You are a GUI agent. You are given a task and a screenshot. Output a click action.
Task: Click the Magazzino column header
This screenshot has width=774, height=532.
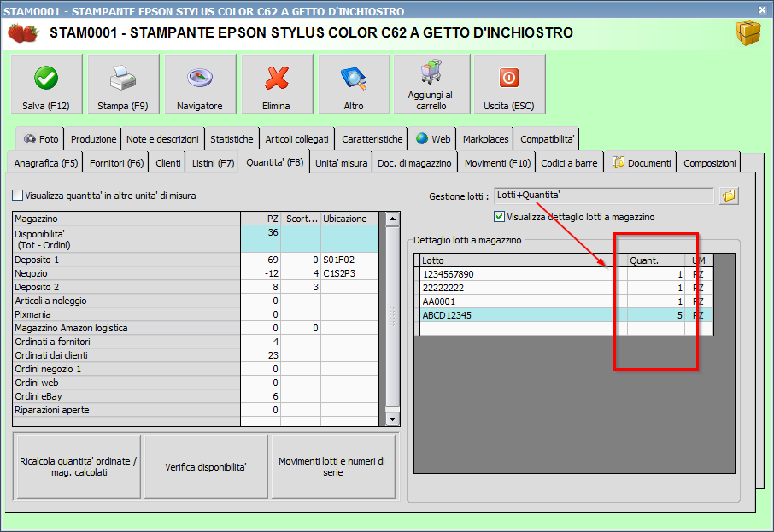[126, 219]
